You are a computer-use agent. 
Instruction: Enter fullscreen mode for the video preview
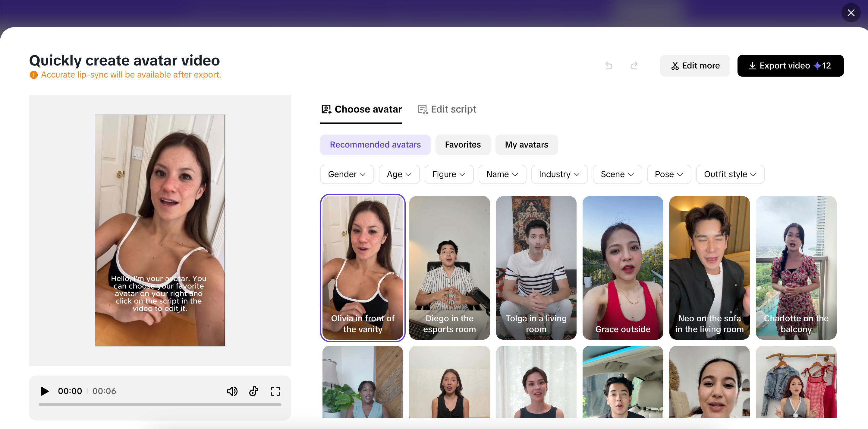[275, 391]
